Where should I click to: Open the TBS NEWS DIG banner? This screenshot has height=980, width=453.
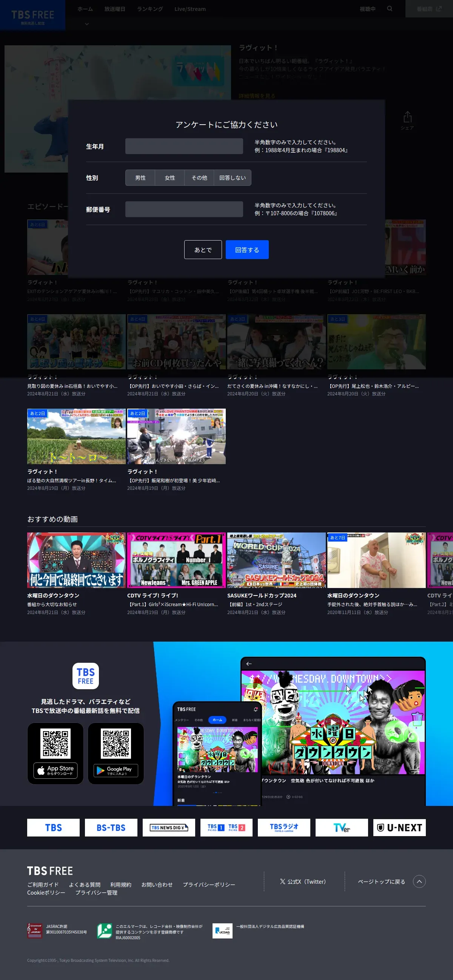169,827
